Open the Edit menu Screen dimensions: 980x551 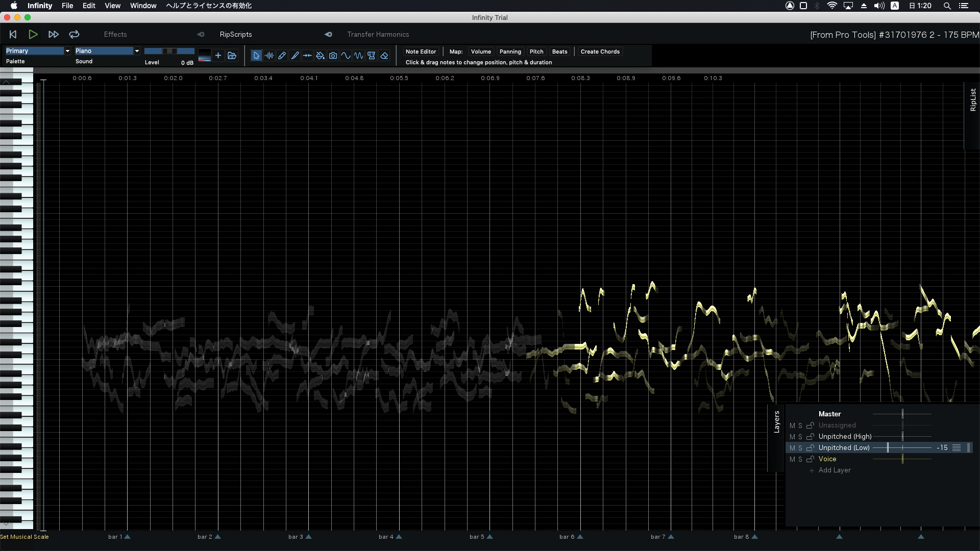(x=89, y=6)
